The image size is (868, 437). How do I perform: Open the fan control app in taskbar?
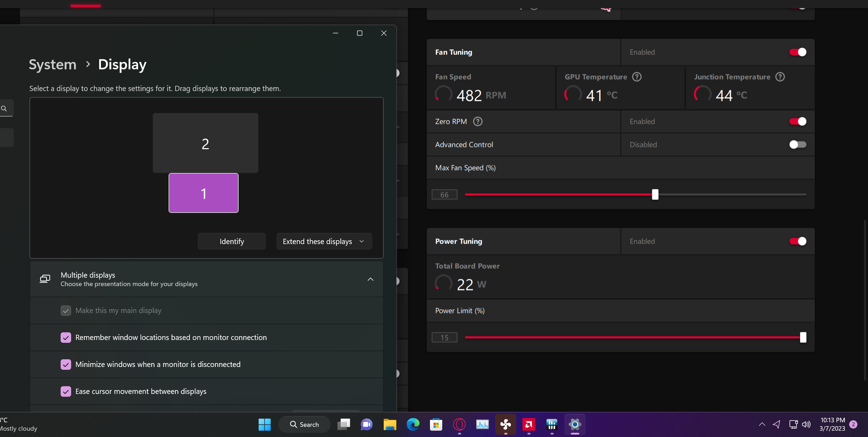point(505,424)
